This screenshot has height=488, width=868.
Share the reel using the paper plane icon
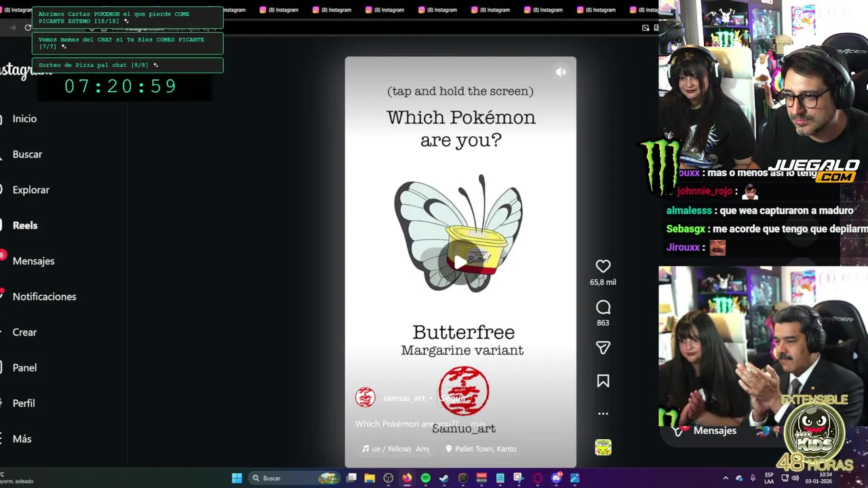tap(603, 348)
